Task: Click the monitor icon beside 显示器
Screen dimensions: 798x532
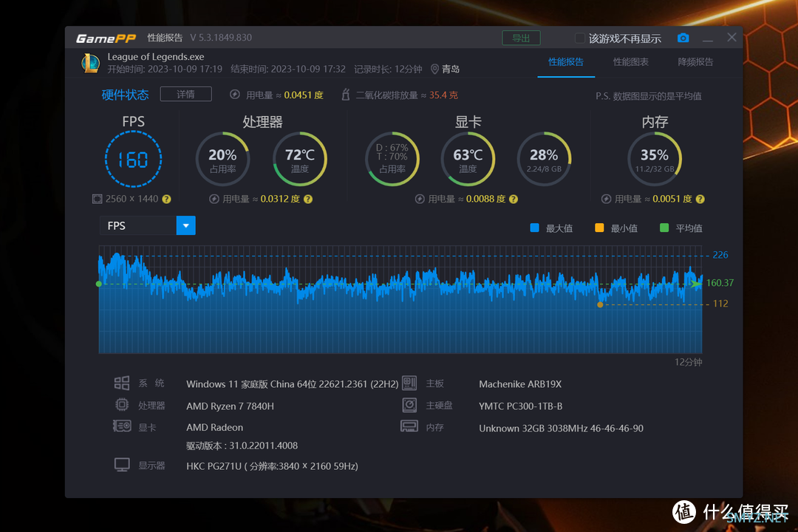Action: tap(122, 465)
